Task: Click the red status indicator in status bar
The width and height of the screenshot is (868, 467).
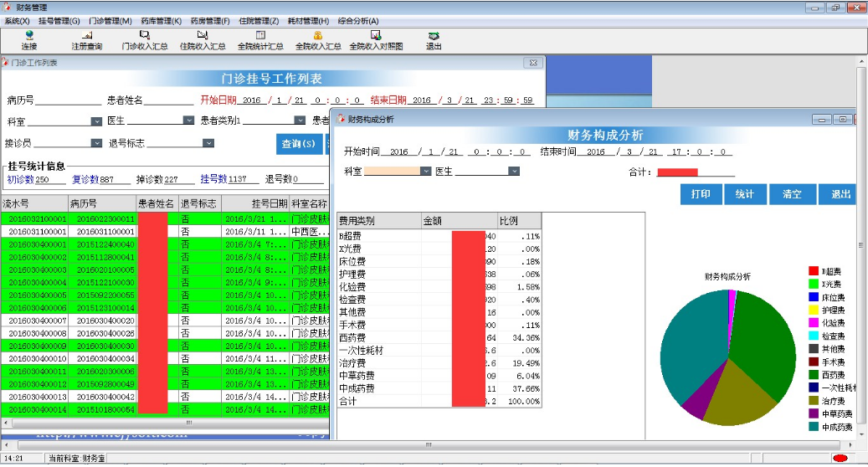Action: click(x=840, y=458)
